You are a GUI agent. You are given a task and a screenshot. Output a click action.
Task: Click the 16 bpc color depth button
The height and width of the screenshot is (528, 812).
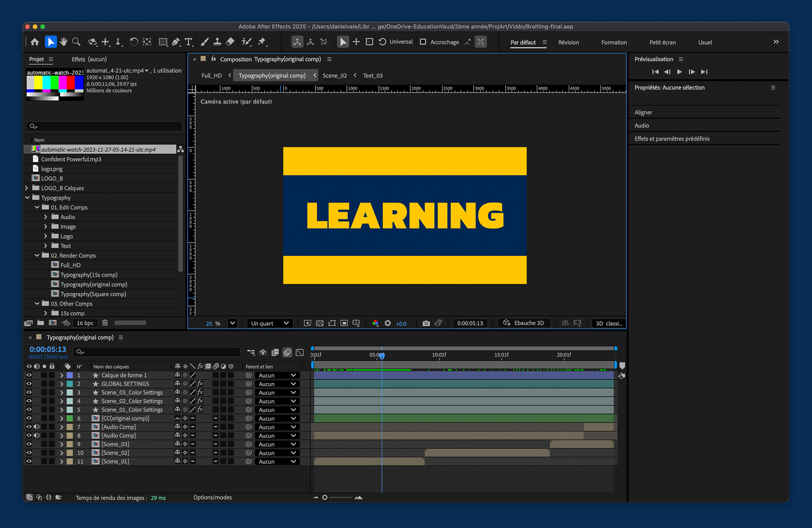point(85,323)
